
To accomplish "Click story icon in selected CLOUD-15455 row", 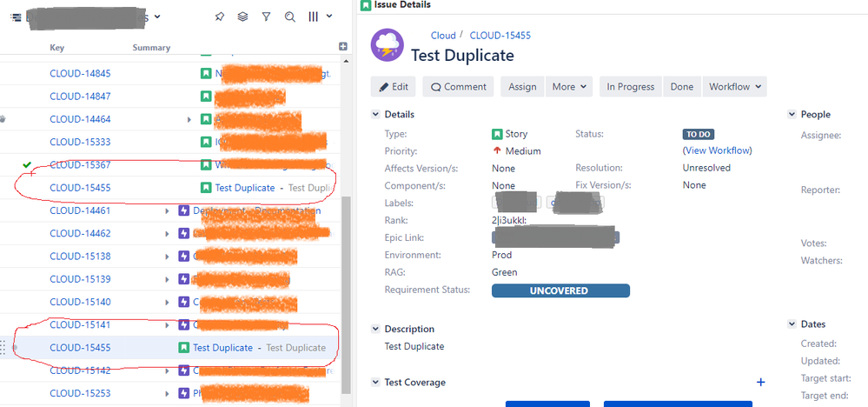I will (184, 348).
